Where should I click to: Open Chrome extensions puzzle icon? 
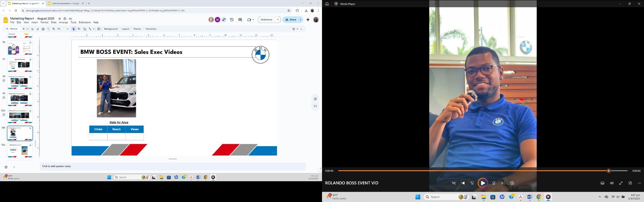tap(297, 10)
